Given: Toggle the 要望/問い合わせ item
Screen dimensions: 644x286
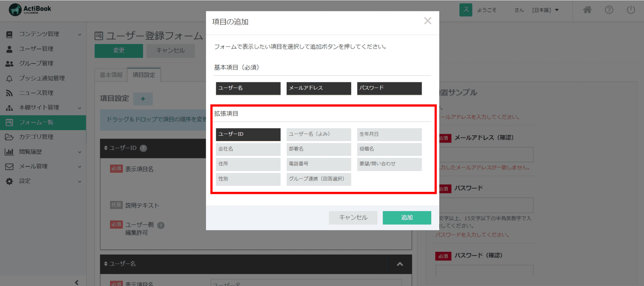Looking at the screenshot, I should pyautogui.click(x=389, y=164).
